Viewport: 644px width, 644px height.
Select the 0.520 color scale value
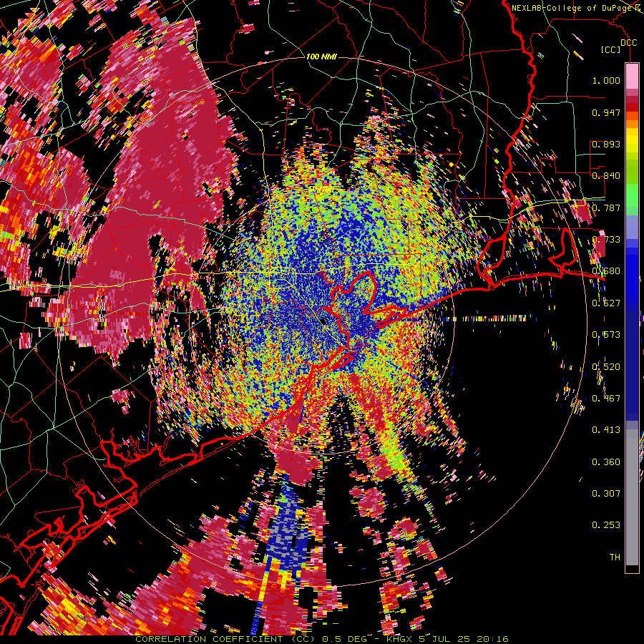pos(606,367)
